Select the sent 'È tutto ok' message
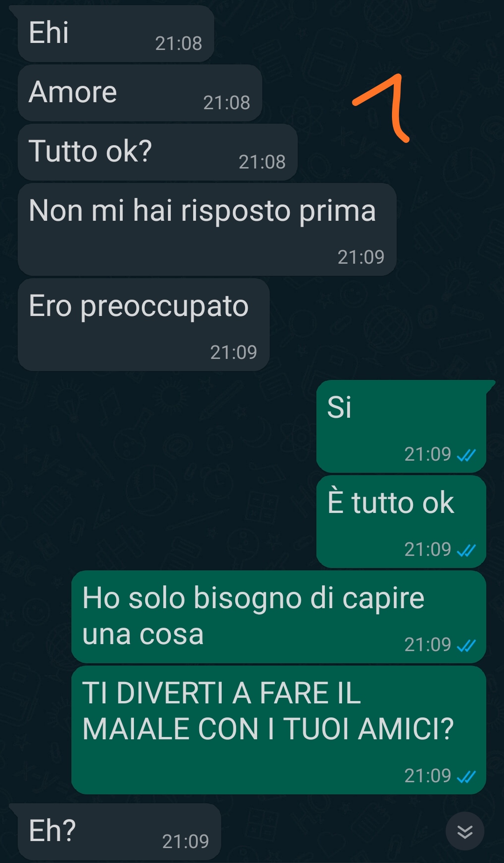The image size is (504, 863). [401, 521]
